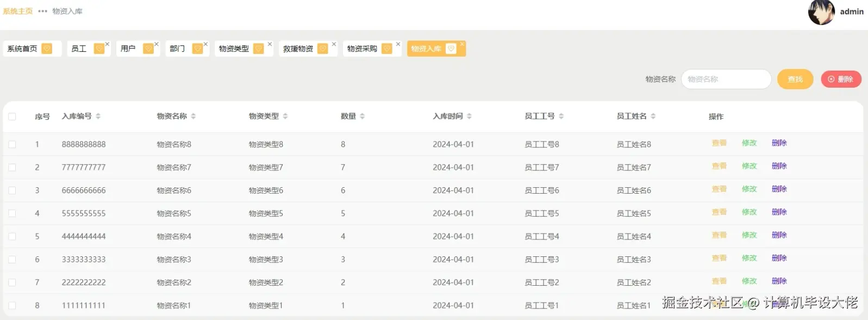This screenshot has height=320, width=868.
Task: Click the shield icon on 物资入库 tab
Action: pyautogui.click(x=451, y=48)
